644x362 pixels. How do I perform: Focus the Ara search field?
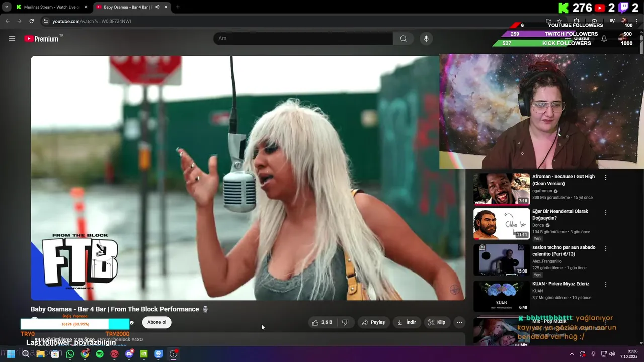tap(303, 39)
